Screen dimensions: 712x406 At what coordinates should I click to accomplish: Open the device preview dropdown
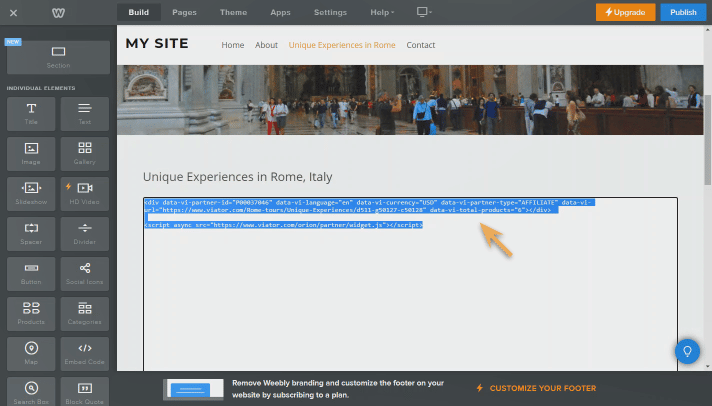[x=424, y=12]
